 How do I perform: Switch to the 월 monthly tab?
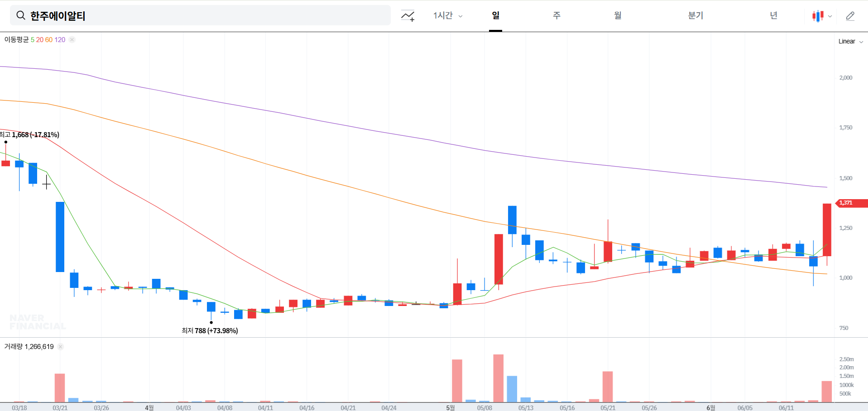pyautogui.click(x=618, y=16)
